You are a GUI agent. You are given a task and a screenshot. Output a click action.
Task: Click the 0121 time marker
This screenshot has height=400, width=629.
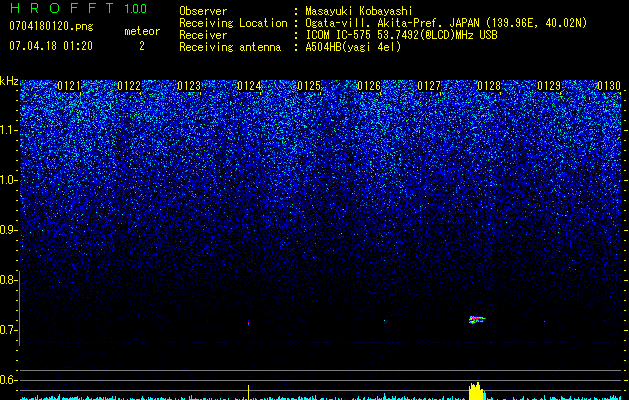pos(69,86)
